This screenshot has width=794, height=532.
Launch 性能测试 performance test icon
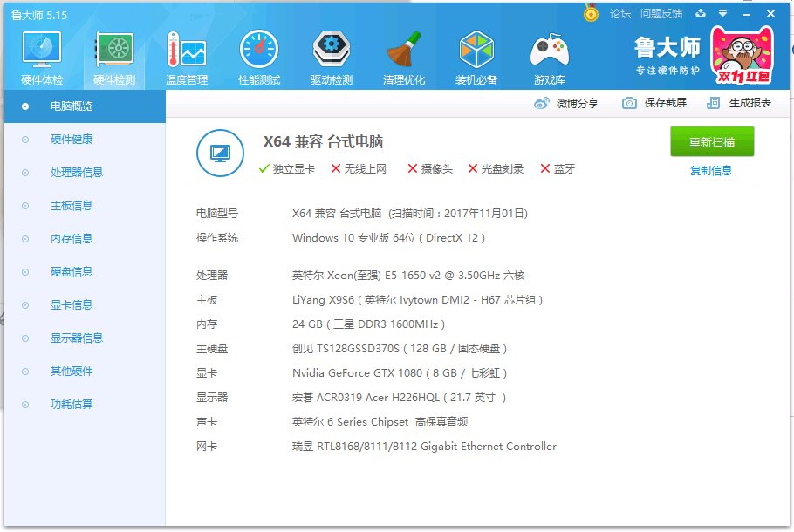[259, 58]
